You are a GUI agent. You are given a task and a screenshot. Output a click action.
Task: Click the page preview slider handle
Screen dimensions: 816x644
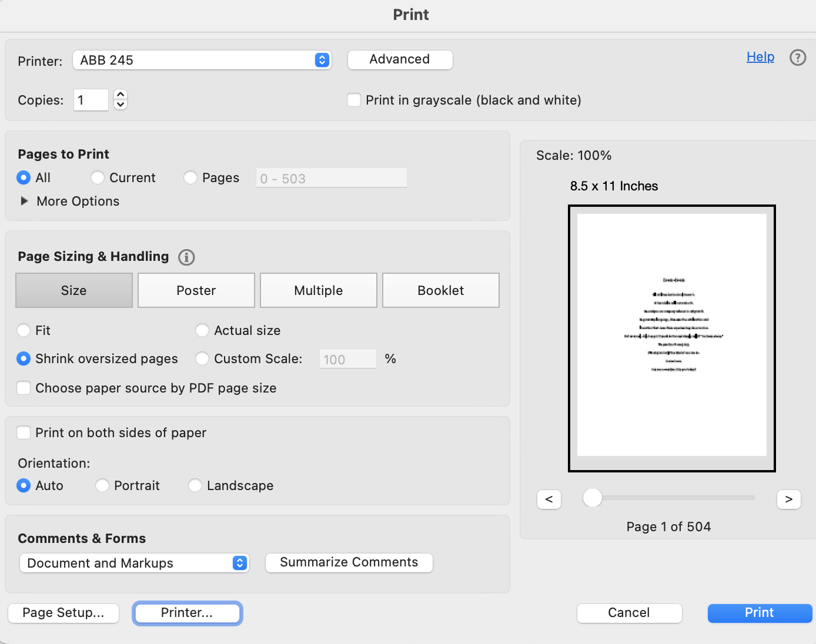(592, 498)
